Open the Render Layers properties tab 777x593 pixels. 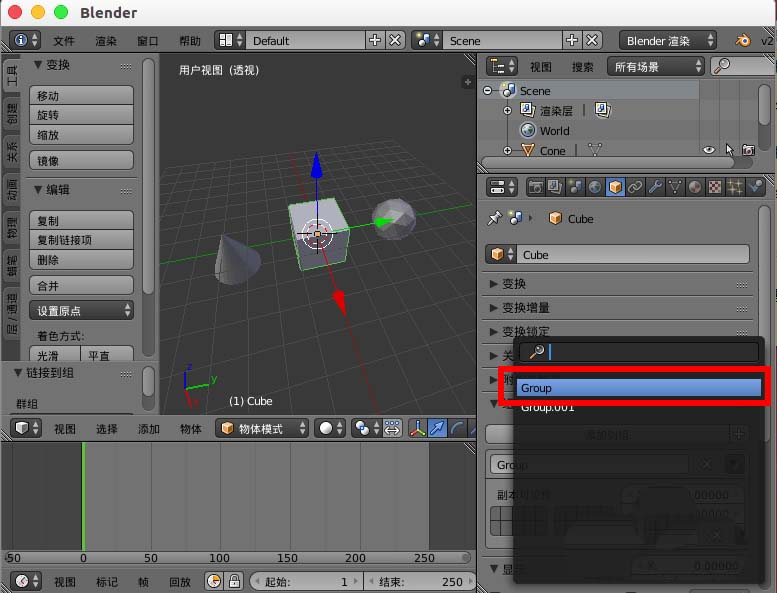[x=555, y=187]
